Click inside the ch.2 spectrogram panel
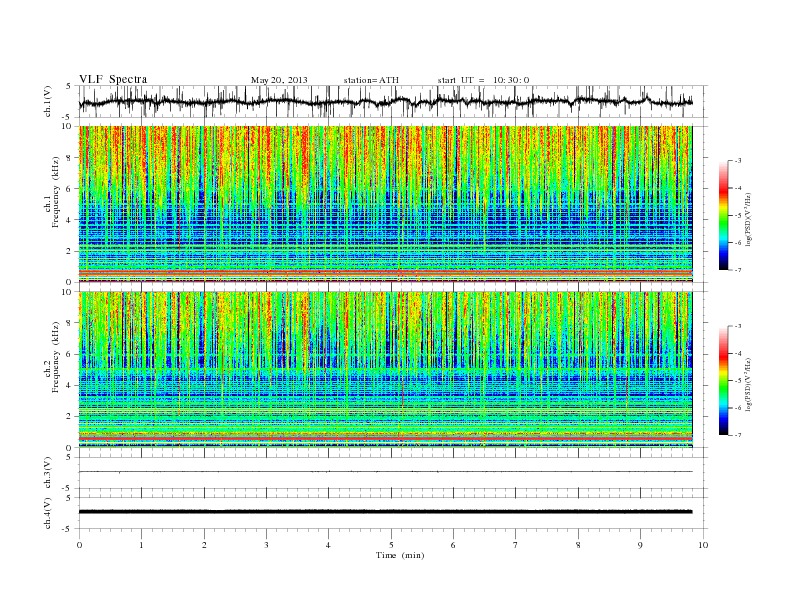The height and width of the screenshot is (612, 792). click(x=385, y=369)
